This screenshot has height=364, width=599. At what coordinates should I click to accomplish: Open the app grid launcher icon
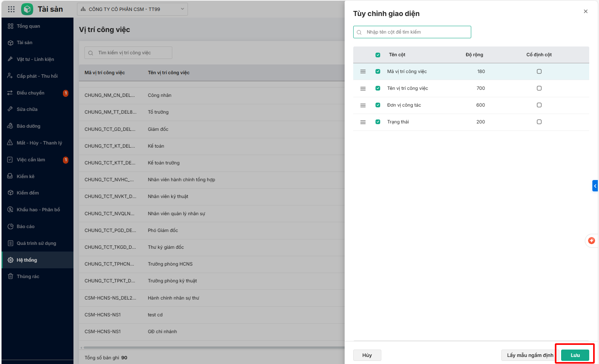pos(11,9)
